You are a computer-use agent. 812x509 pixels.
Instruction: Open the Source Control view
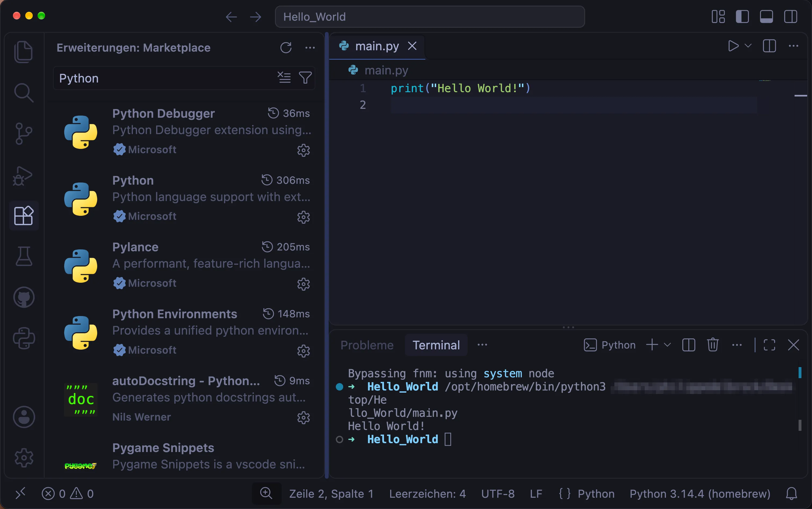pyautogui.click(x=24, y=134)
